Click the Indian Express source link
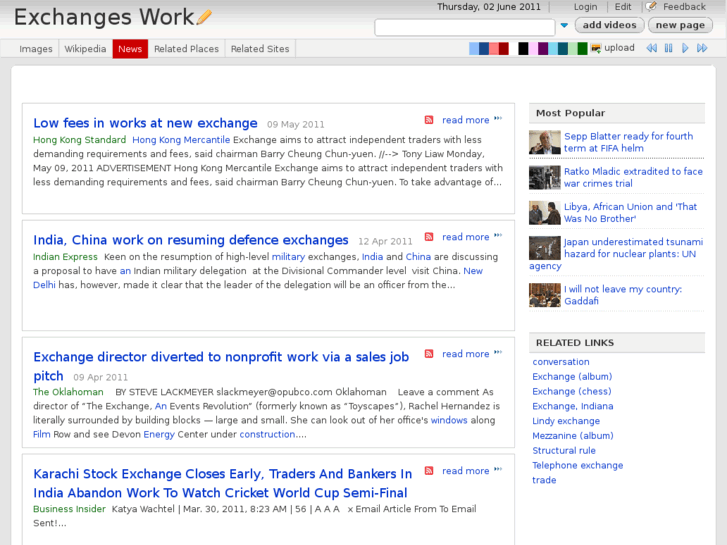727x545 pixels. tap(65, 256)
